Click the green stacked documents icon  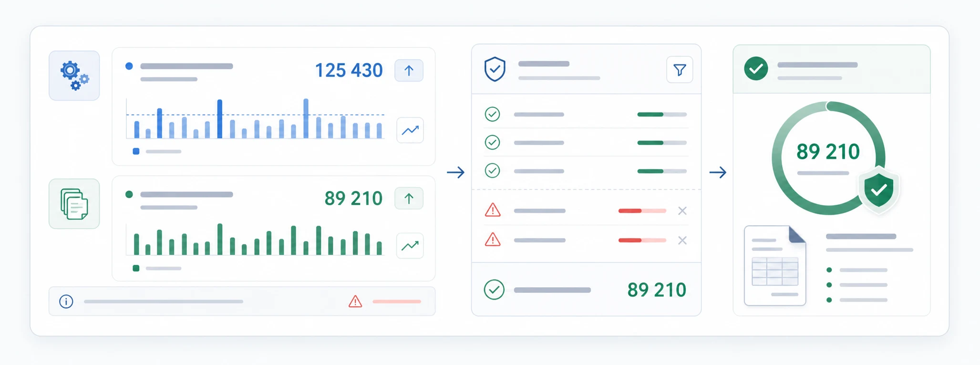coord(74,204)
